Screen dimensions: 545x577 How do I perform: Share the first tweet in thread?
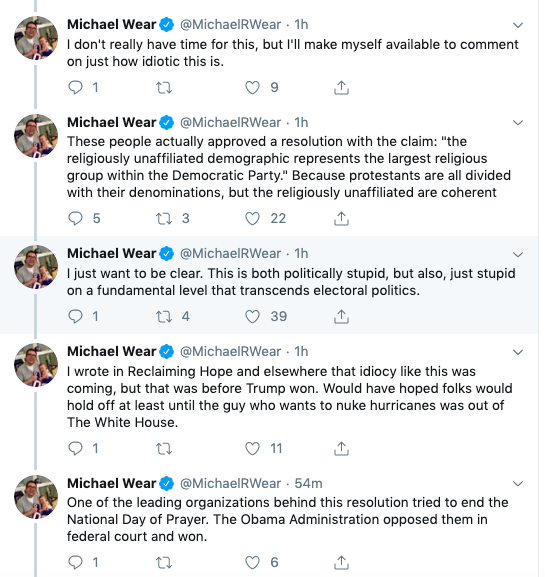click(x=341, y=88)
